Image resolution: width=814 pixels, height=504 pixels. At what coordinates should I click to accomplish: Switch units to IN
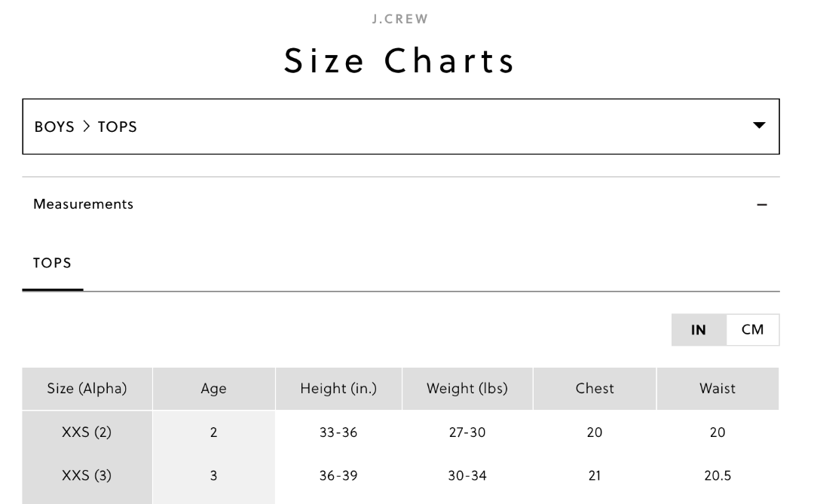(x=699, y=330)
